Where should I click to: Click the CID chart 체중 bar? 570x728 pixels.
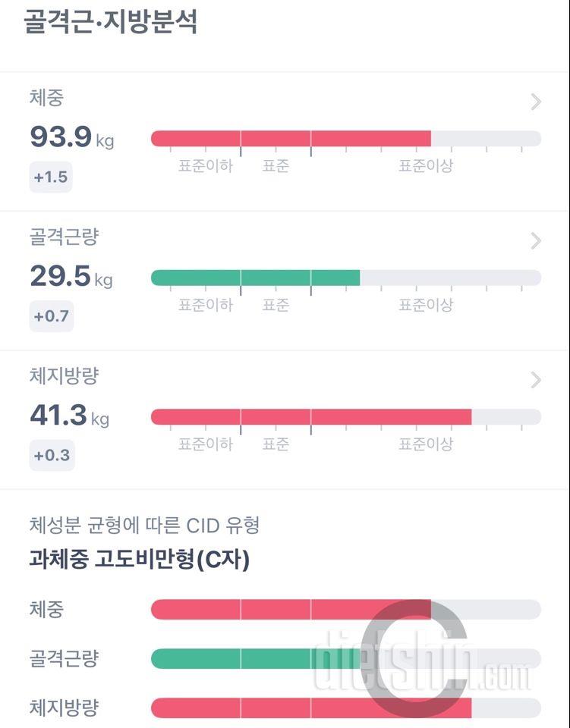pyautogui.click(x=291, y=610)
